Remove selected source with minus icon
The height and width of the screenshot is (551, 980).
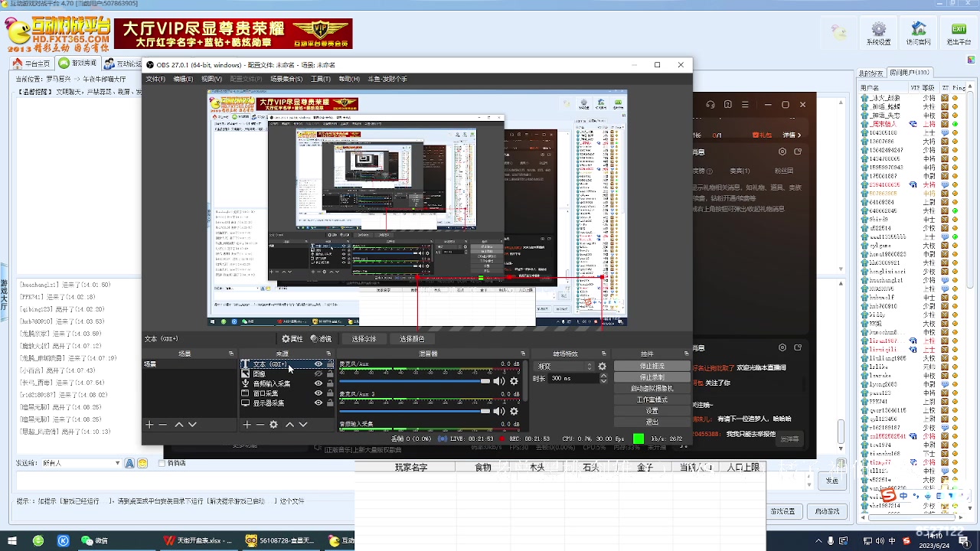click(260, 425)
